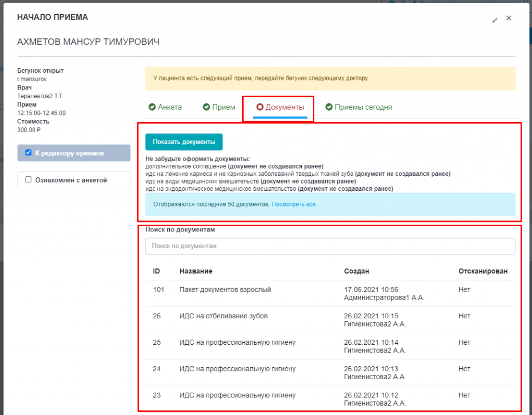The width and height of the screenshot is (532, 415).
Task: Click the идс на лечение кариеса reminder line
Action: click(298, 174)
